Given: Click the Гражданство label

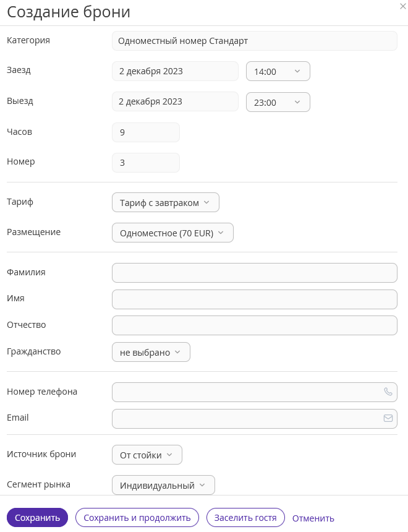Looking at the screenshot, I should (x=33, y=351).
